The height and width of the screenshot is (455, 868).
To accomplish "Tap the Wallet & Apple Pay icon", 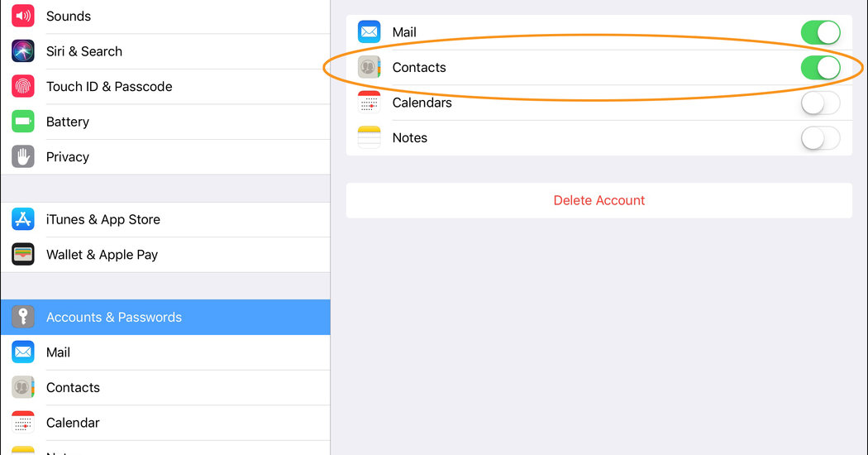I will [22, 254].
